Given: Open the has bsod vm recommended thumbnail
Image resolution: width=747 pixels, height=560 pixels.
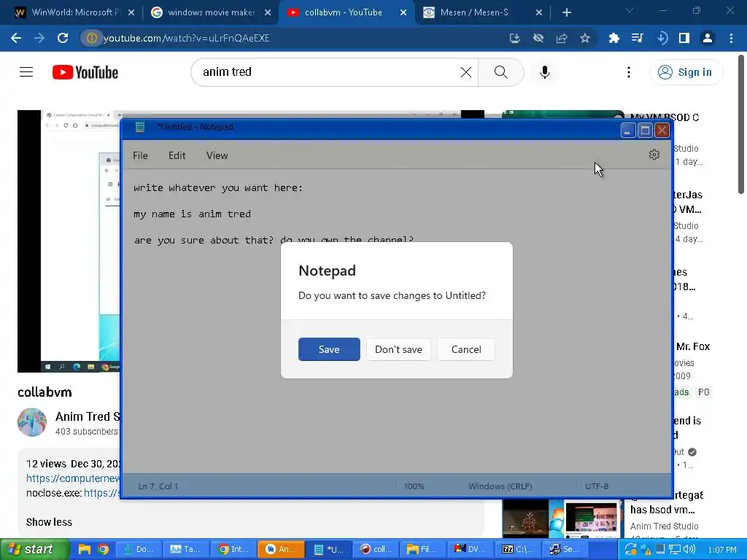Looking at the screenshot, I should tap(562, 518).
